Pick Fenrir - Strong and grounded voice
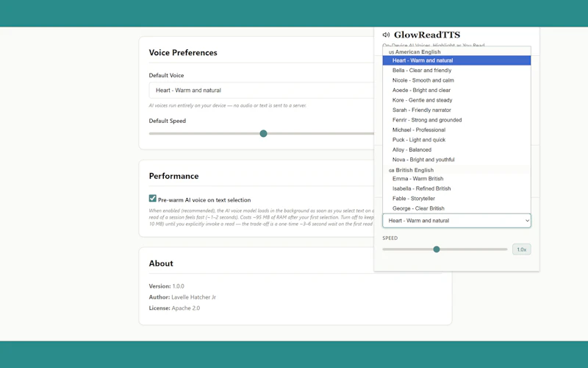This screenshot has width=588, height=368. pyautogui.click(x=456, y=120)
